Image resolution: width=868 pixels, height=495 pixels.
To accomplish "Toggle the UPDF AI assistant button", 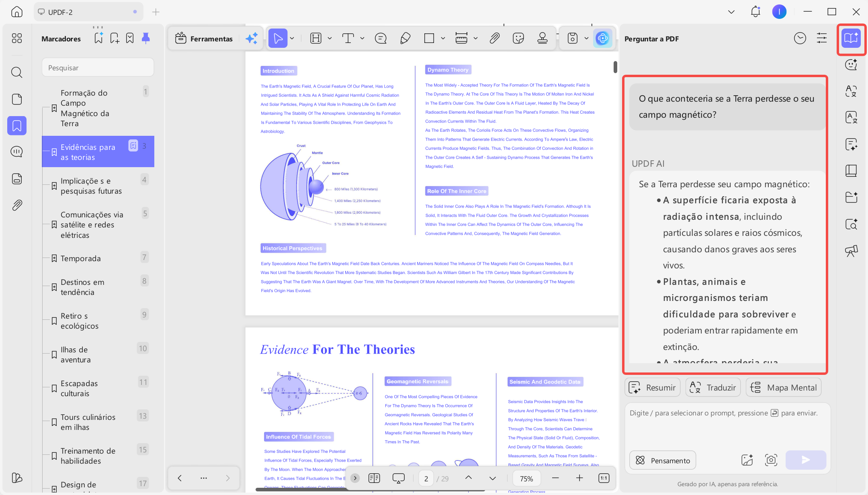I will [x=602, y=39].
